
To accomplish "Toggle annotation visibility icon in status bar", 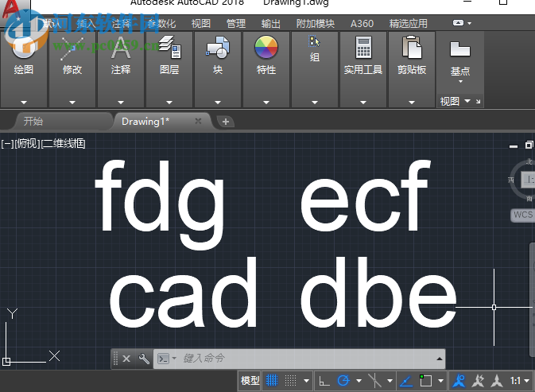I will pyautogui.click(x=459, y=380).
